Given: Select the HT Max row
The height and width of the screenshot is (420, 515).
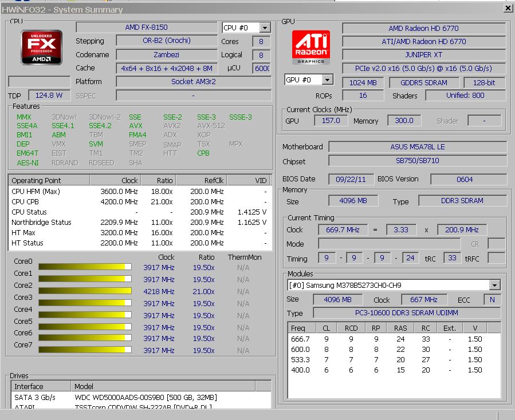Looking at the screenshot, I should click(x=140, y=232).
